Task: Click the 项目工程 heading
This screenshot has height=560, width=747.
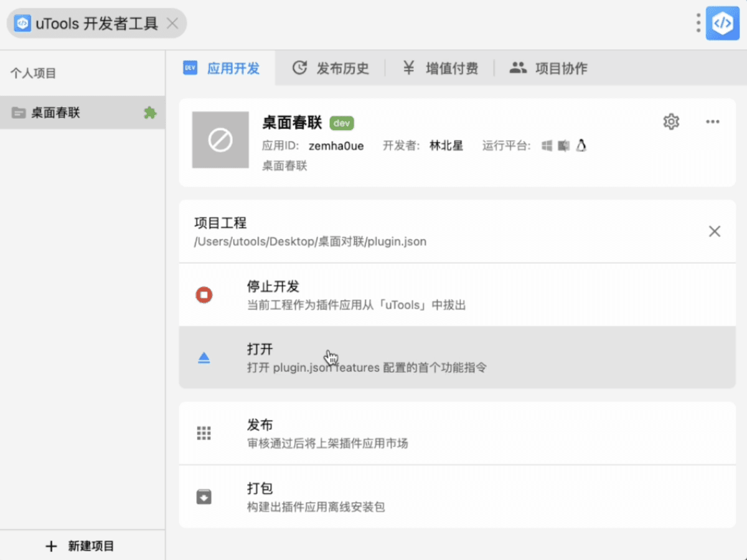Action: [x=220, y=223]
